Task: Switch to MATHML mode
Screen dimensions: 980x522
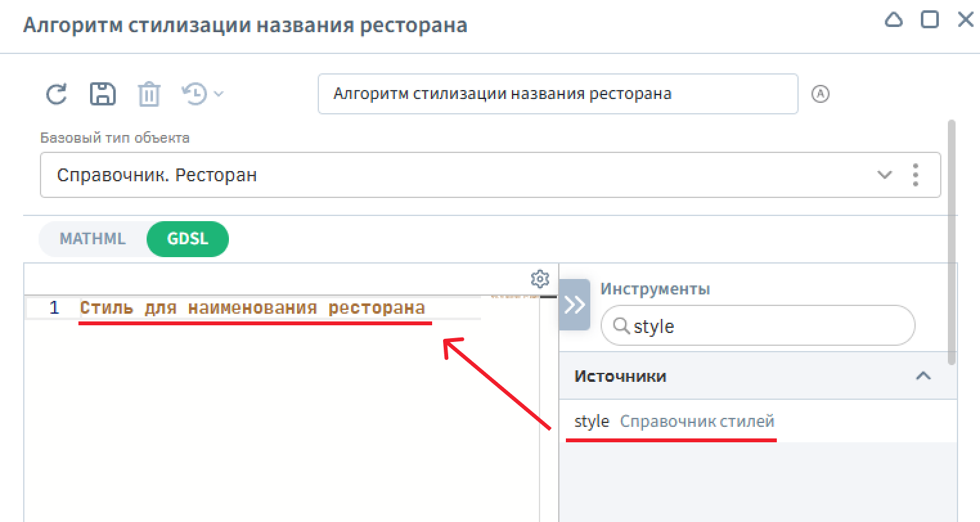Action: pos(93,239)
